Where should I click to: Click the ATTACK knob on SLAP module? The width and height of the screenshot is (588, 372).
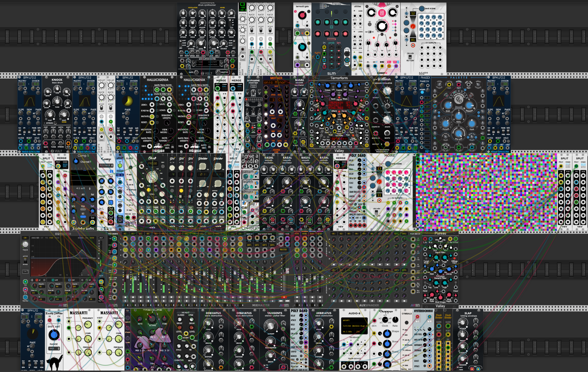click(462, 323)
